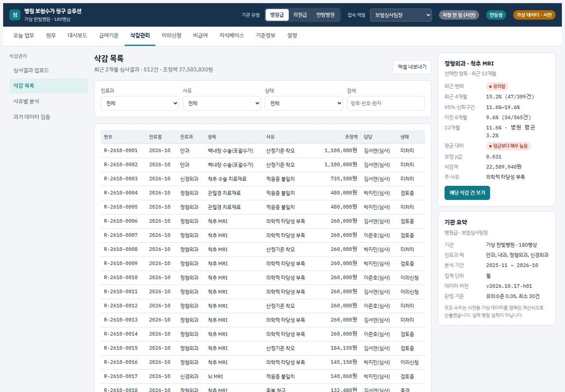Click the 735,500원 amount cell
The image size is (565, 392).
coord(344,179)
